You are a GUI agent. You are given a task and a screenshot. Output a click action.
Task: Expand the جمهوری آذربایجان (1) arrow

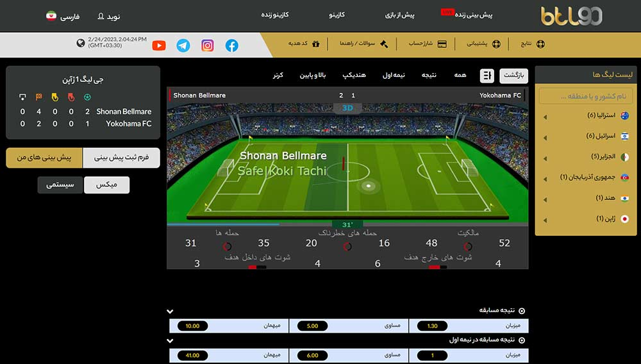pos(545,179)
